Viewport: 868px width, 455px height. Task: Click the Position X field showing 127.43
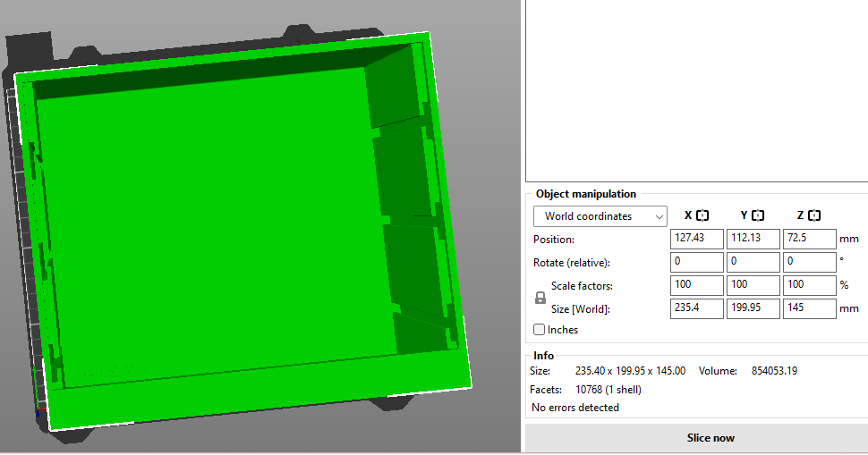pos(696,240)
